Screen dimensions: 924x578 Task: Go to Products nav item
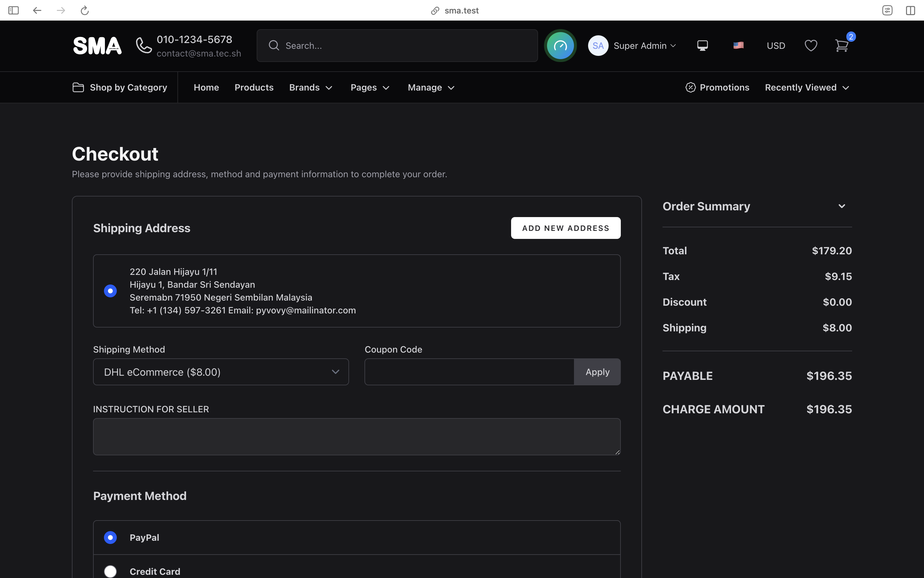tap(254, 88)
